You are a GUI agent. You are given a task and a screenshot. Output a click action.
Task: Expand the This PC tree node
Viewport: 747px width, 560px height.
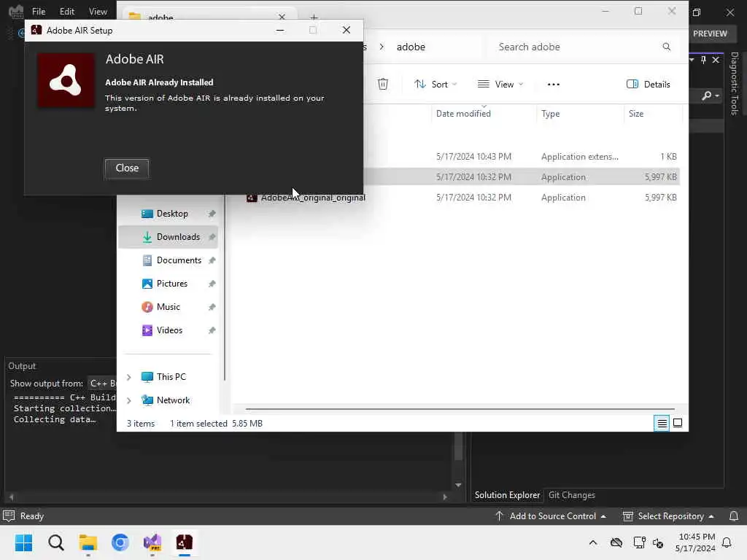pyautogui.click(x=128, y=377)
